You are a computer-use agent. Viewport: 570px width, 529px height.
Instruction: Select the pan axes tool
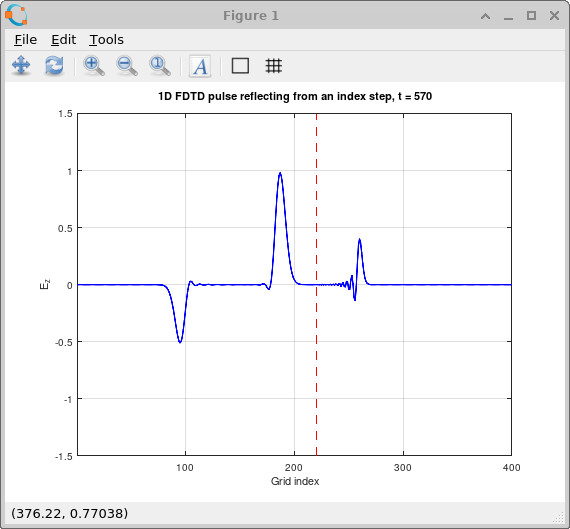[21, 65]
